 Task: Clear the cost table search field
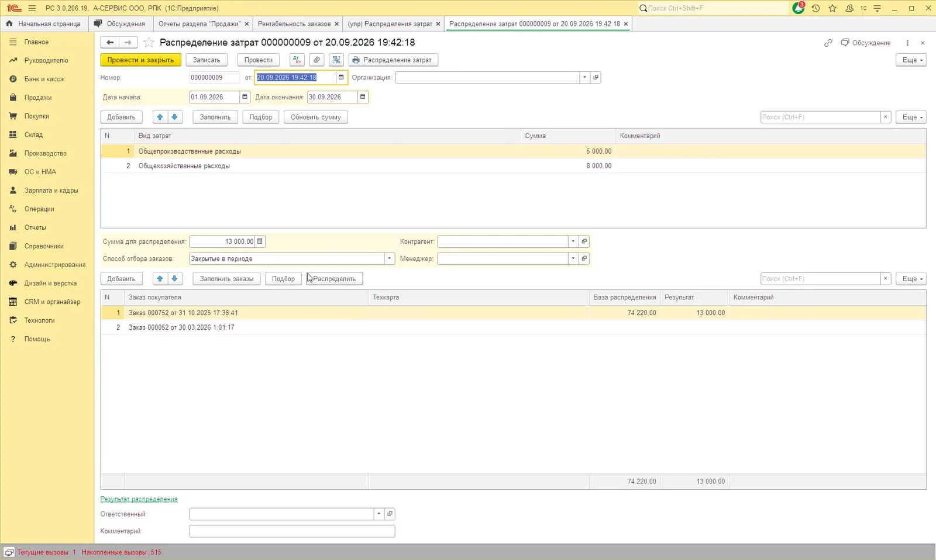[885, 117]
